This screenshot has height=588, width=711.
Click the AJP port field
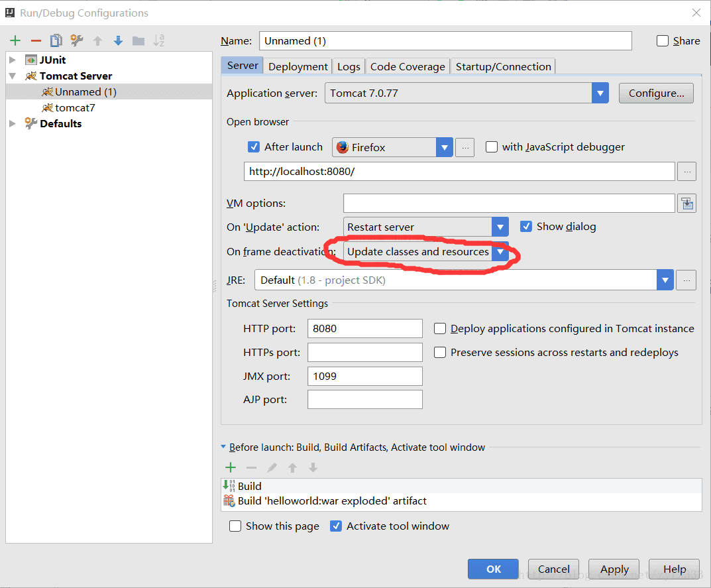365,399
